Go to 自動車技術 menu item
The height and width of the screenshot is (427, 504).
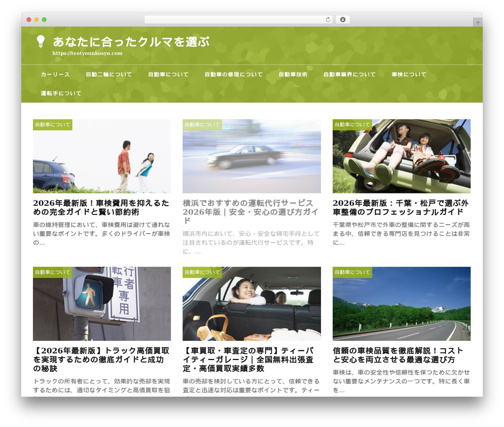[293, 74]
